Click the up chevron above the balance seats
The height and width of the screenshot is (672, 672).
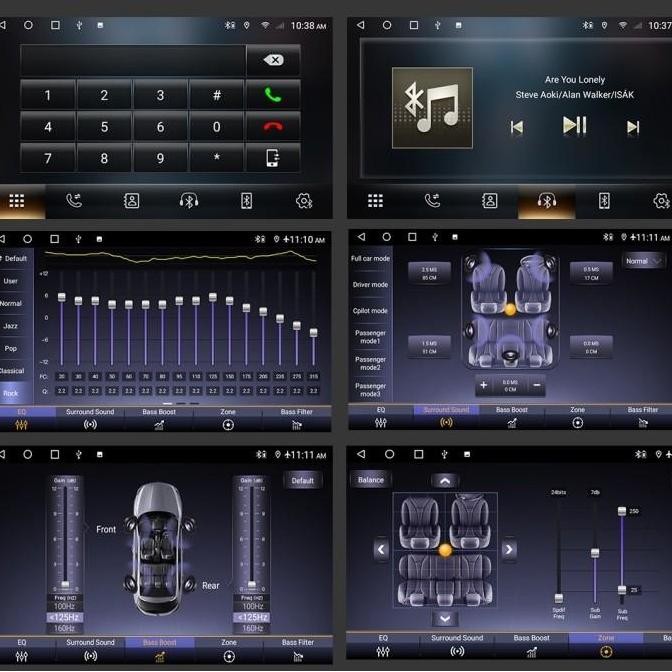pos(444,481)
